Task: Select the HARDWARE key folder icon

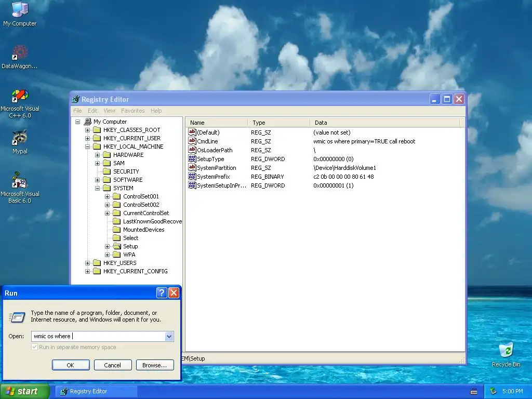Action: [107, 155]
